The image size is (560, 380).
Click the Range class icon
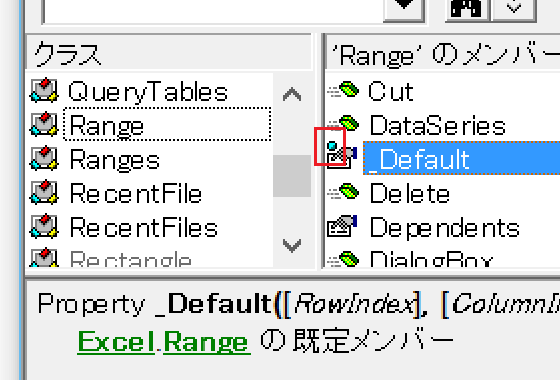click(44, 125)
